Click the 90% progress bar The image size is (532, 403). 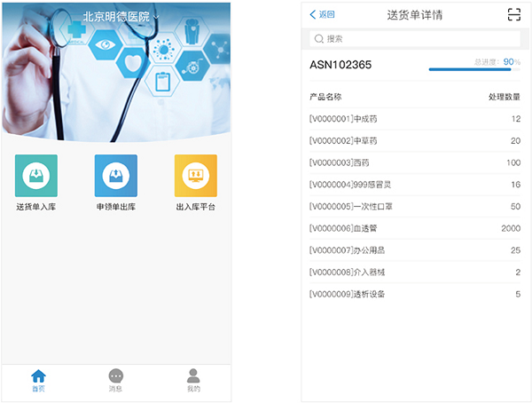coord(470,68)
